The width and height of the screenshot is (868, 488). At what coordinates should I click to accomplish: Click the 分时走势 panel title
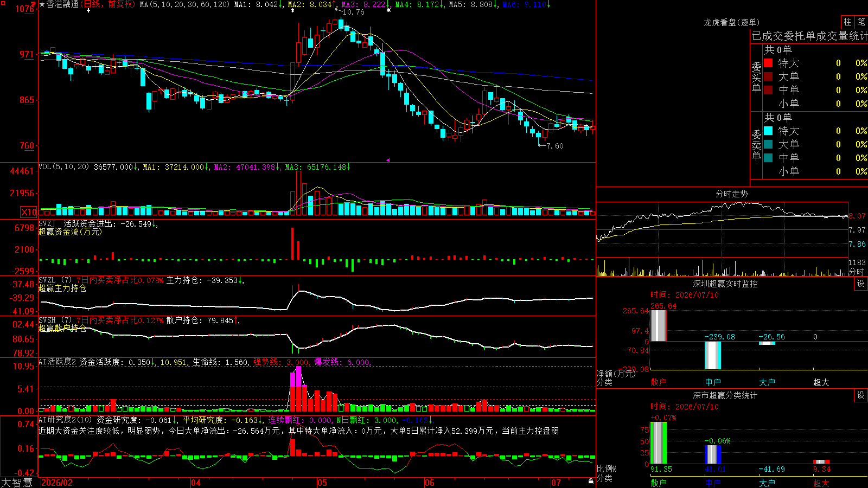pyautogui.click(x=732, y=194)
